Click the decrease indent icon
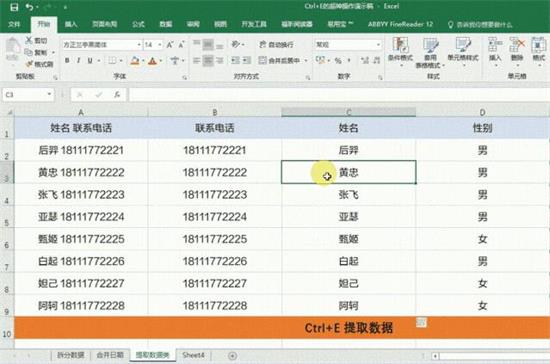550x364 pixels. click(235, 61)
